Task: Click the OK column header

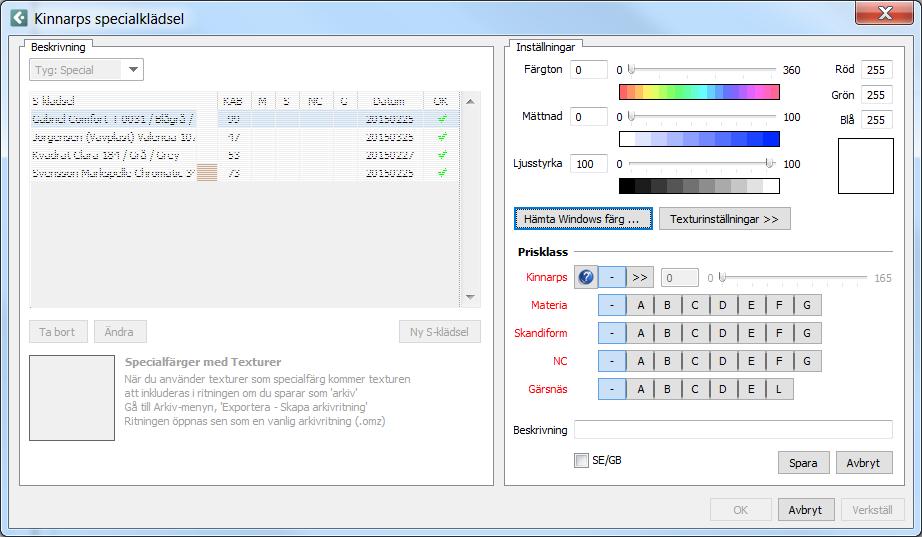Action: point(440,101)
